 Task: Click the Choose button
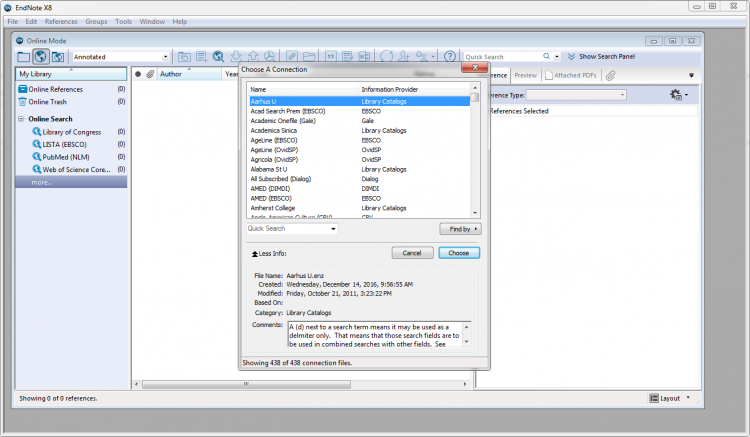(459, 253)
